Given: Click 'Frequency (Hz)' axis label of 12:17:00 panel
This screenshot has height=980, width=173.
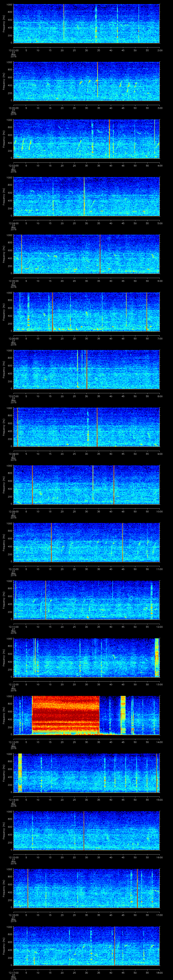Looking at the screenshot, I should (x=4, y=946).
